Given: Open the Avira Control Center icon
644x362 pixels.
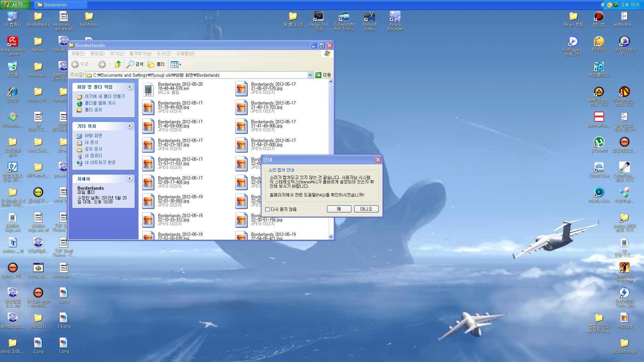Looking at the screenshot, I should tap(13, 46).
